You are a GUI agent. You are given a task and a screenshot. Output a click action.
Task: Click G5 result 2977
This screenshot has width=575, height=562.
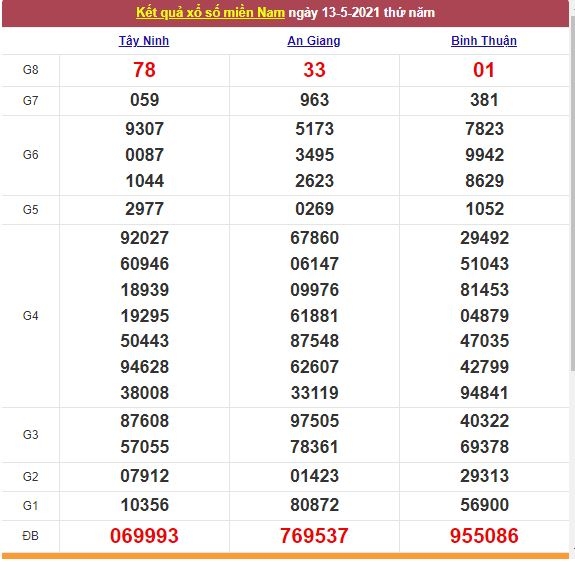144,209
